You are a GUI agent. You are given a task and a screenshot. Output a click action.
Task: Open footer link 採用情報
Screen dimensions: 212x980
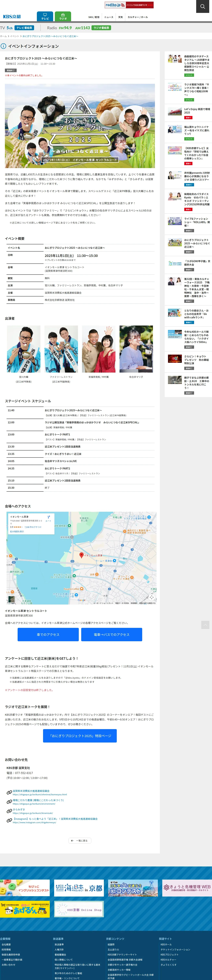[x=6, y=950]
